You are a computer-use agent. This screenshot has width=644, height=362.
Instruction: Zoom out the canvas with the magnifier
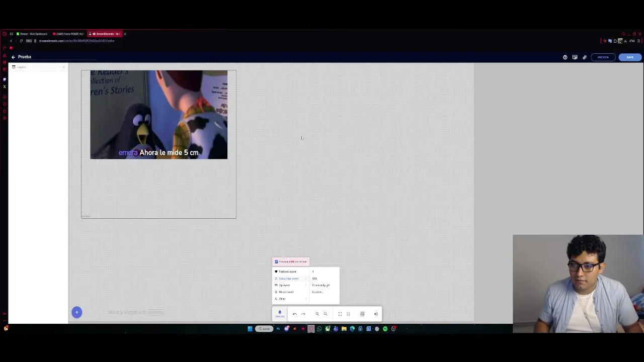[317, 314]
